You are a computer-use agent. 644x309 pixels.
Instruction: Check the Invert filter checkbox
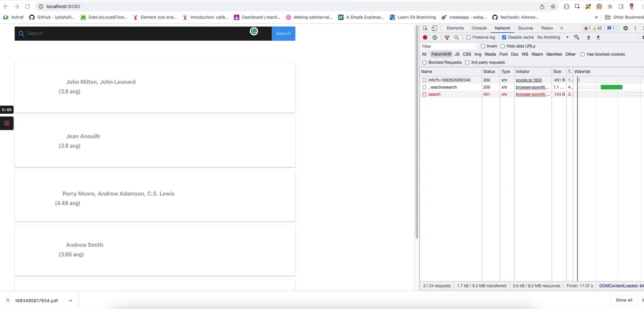point(483,46)
